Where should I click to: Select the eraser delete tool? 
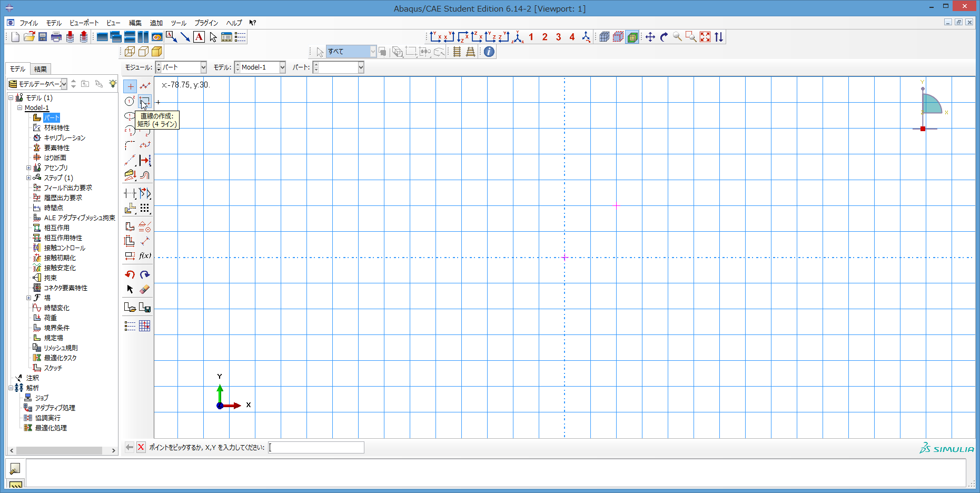pos(145,289)
